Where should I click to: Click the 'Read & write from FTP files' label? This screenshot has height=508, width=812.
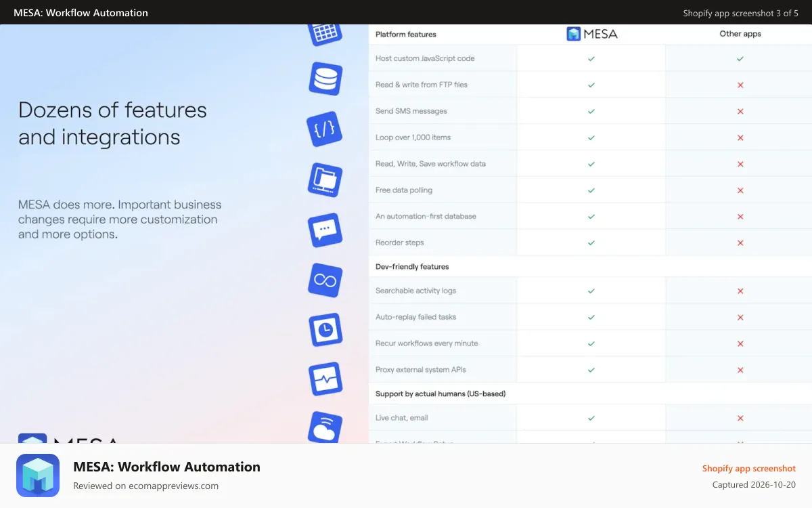coord(422,85)
